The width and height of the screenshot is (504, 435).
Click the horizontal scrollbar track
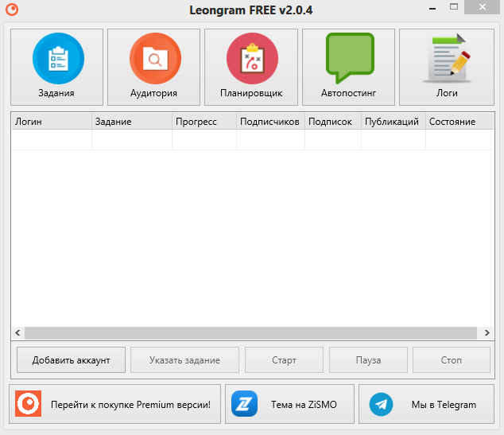pyautogui.click(x=250, y=332)
